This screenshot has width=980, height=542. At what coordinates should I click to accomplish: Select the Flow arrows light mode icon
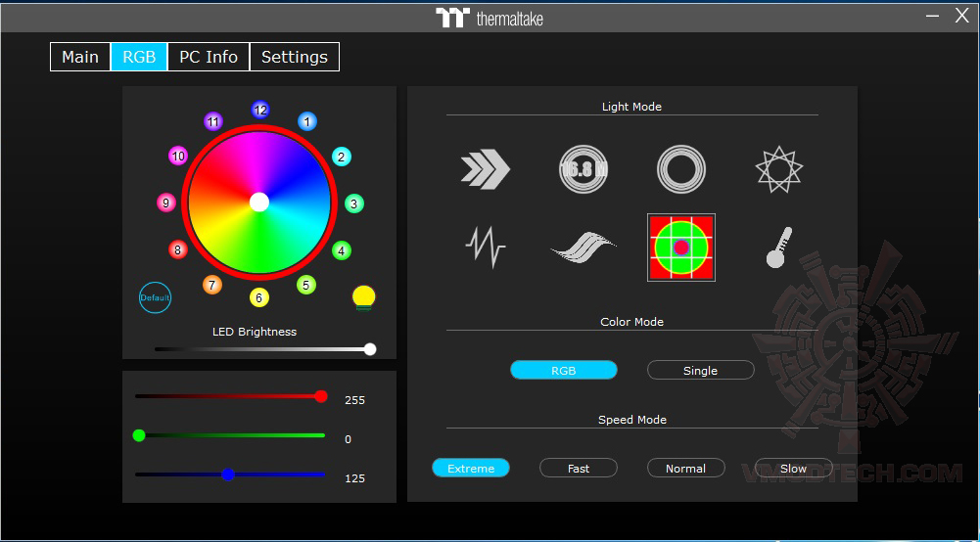(486, 169)
